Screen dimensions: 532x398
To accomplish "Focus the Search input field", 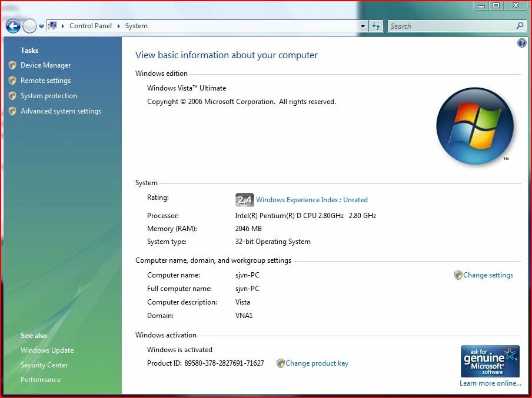I will tap(457, 26).
